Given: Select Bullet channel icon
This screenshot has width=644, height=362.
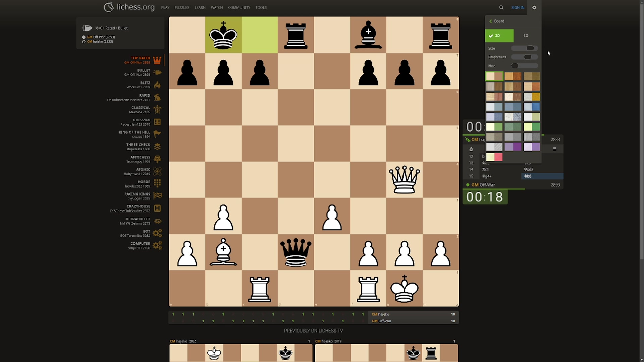Looking at the screenshot, I should 157,72.
